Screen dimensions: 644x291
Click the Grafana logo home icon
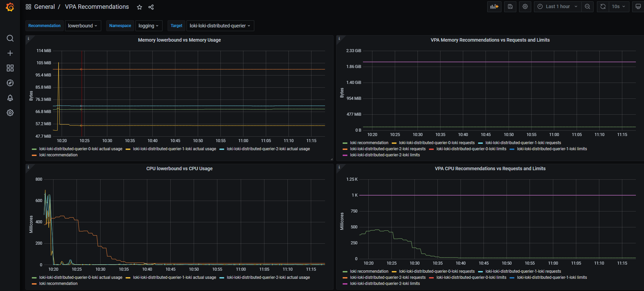(10, 7)
